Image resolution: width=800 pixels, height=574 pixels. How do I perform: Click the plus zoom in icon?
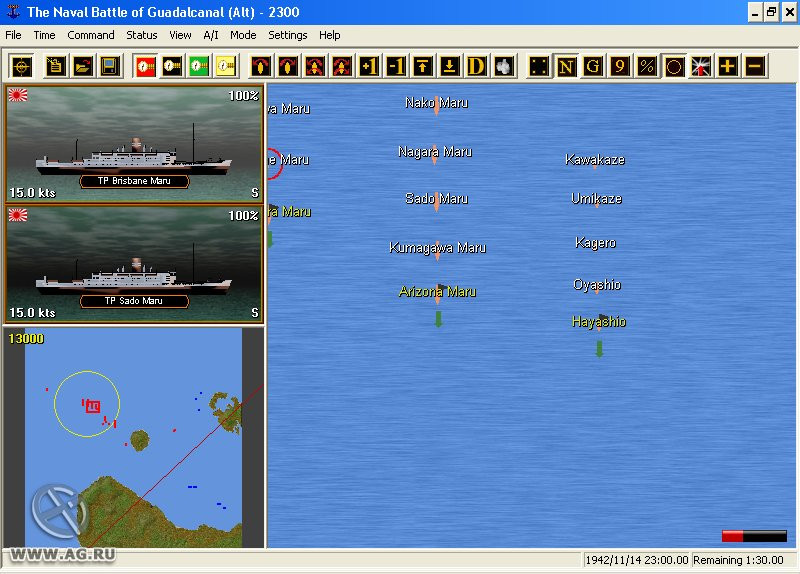pyautogui.click(x=728, y=66)
